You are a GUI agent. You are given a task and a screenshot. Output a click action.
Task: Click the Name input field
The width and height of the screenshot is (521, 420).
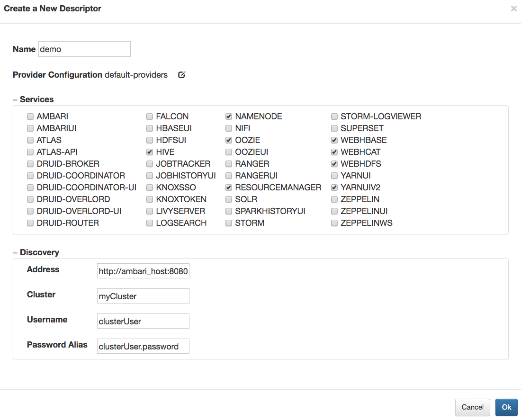pyautogui.click(x=84, y=49)
